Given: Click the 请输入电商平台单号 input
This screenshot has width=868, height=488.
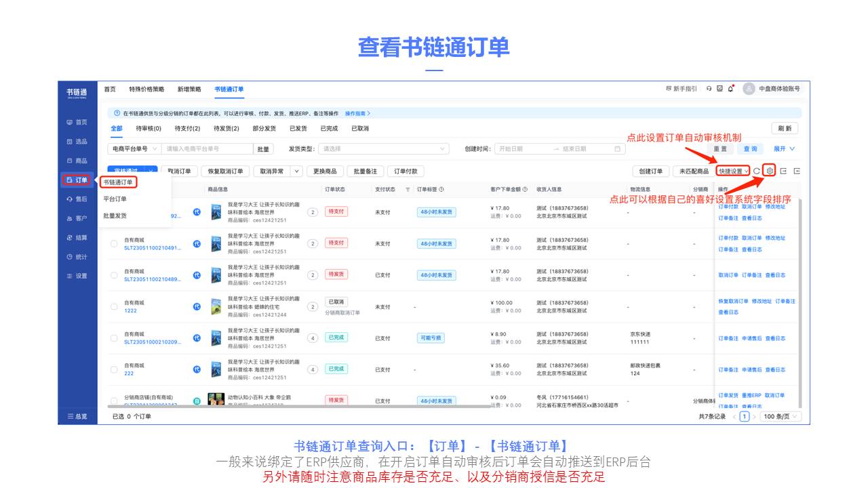Looking at the screenshot, I should pos(208,148).
